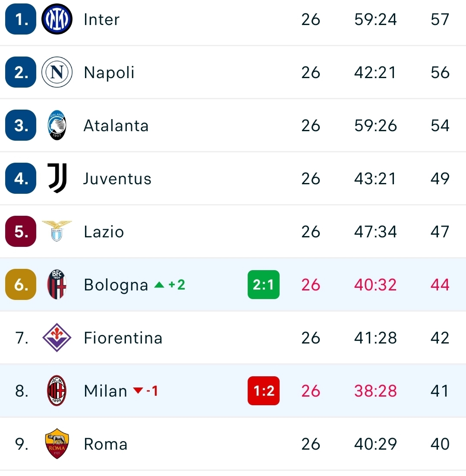Tap the Juventus logo
Image resolution: width=466 pixels, height=476 pixels.
(x=57, y=178)
